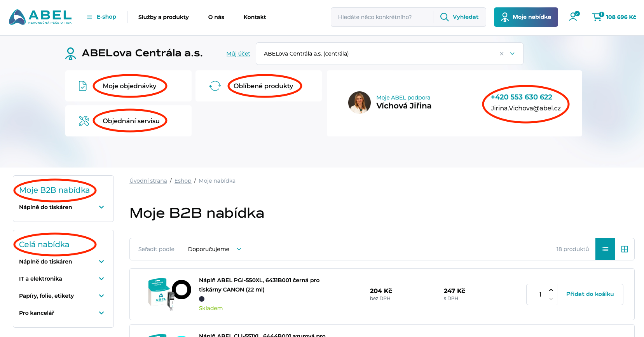Open Náplň ABEL PGI-550XL product title
Image resolution: width=644 pixels, height=337 pixels.
(x=259, y=285)
